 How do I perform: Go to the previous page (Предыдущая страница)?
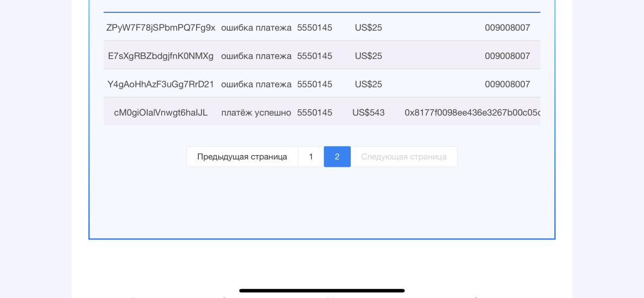(x=242, y=156)
